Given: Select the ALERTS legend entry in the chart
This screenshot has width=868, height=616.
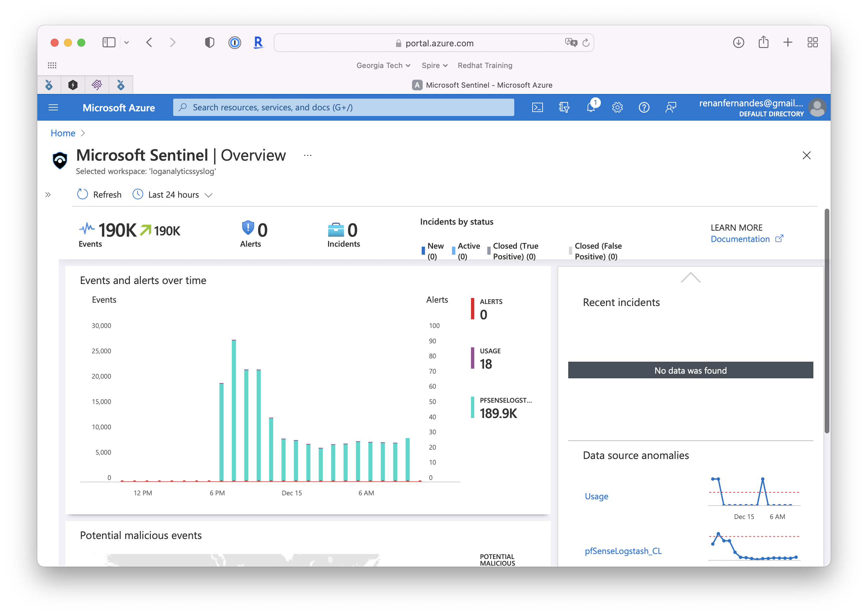Looking at the screenshot, I should pyautogui.click(x=487, y=309).
